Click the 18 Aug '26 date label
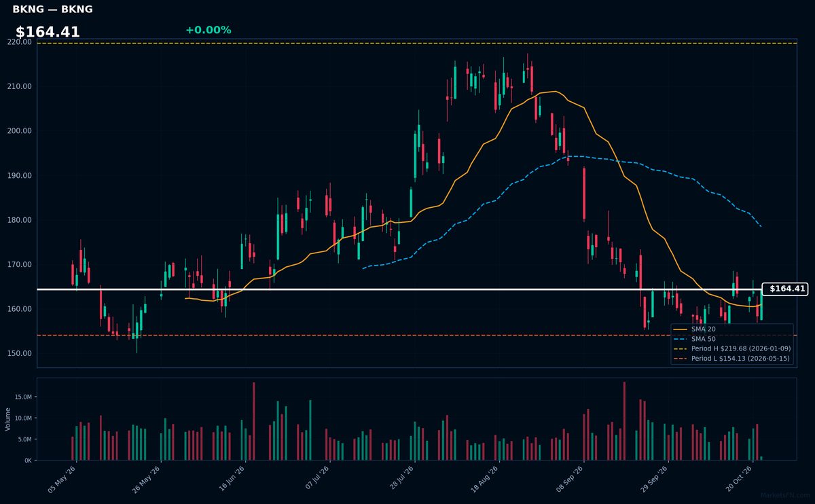Viewport: 815px width, 504px height. 484,479
